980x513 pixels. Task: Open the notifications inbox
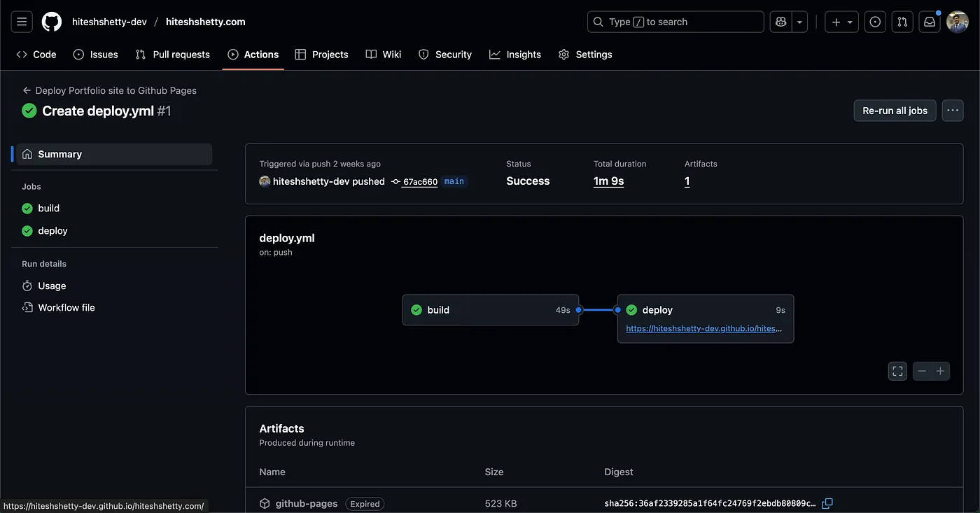930,22
